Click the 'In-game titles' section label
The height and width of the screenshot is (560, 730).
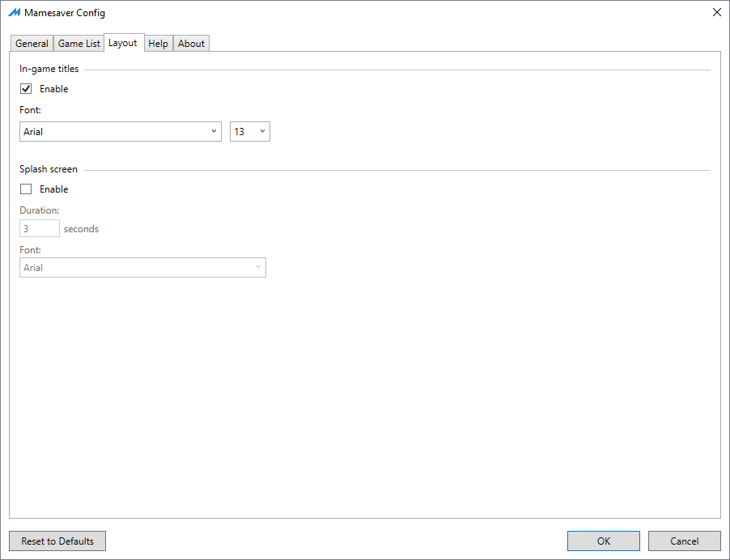pyautogui.click(x=49, y=69)
